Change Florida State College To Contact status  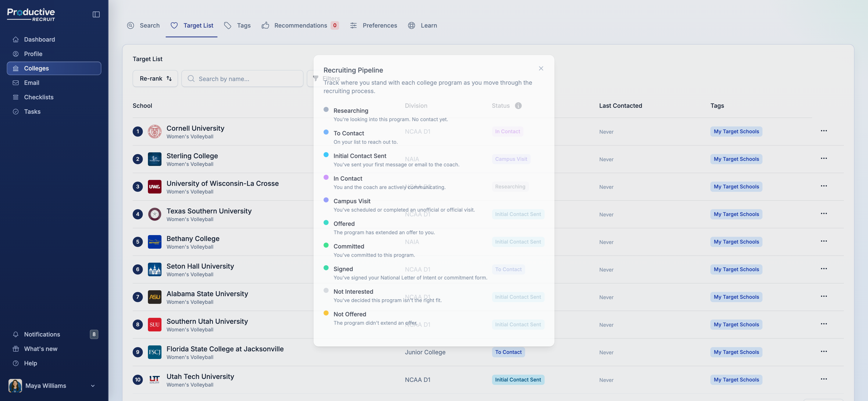tap(508, 352)
